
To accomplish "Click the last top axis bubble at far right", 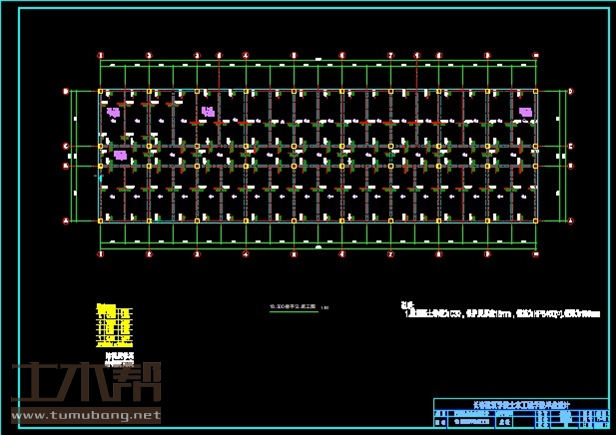I will [537, 55].
